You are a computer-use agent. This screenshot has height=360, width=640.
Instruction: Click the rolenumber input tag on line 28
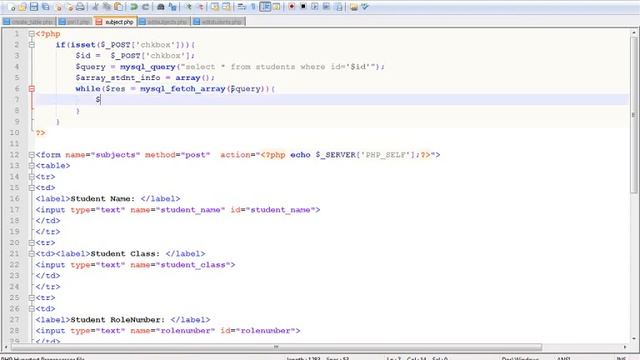pyautogui.click(x=168, y=331)
